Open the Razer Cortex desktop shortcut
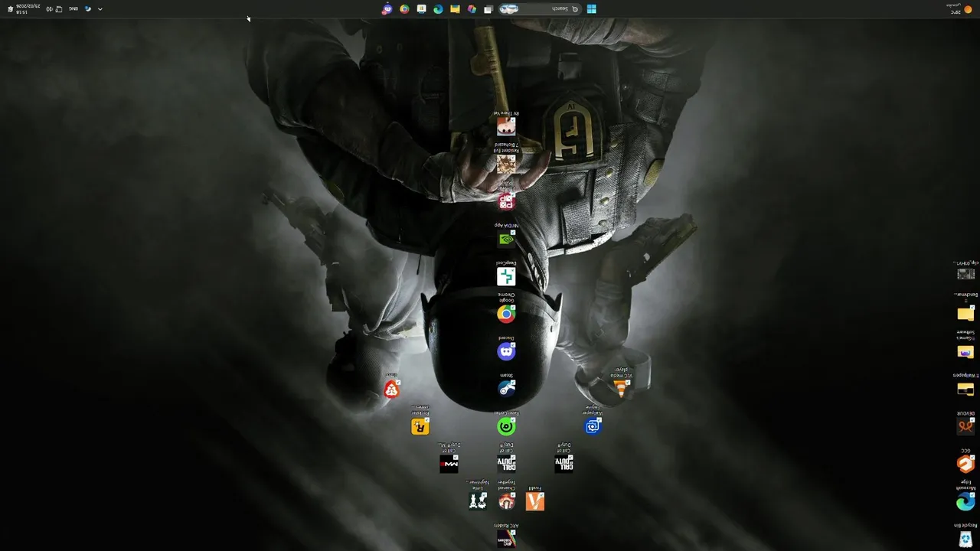This screenshot has width=980, height=551. [506, 424]
